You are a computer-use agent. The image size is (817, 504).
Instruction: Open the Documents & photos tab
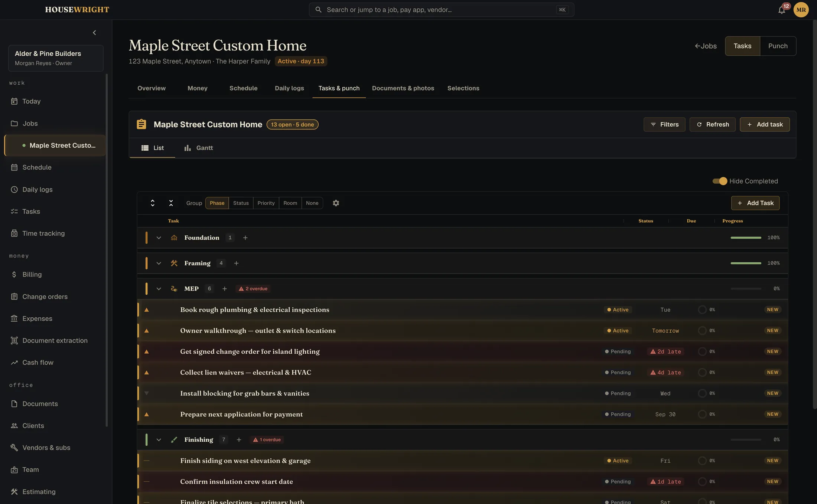(403, 88)
